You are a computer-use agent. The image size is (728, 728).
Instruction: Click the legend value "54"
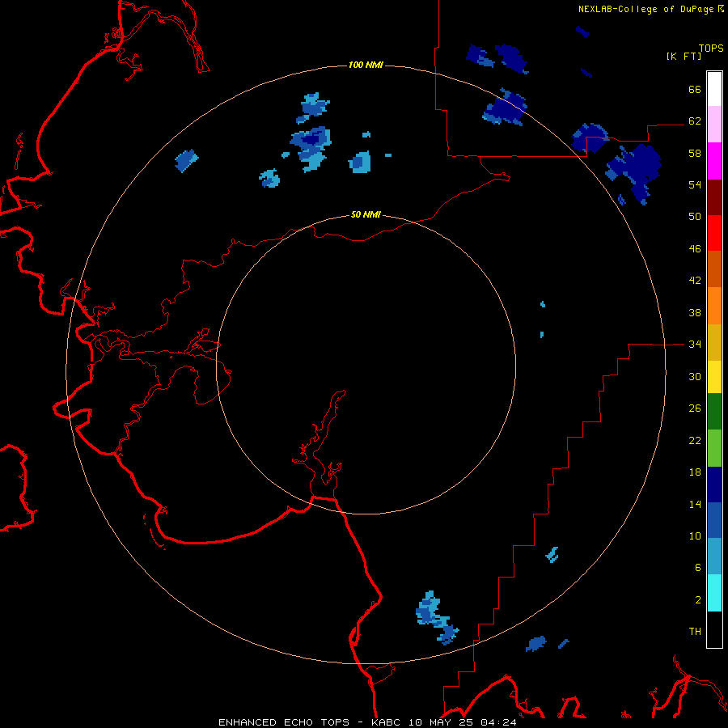pyautogui.click(x=695, y=184)
